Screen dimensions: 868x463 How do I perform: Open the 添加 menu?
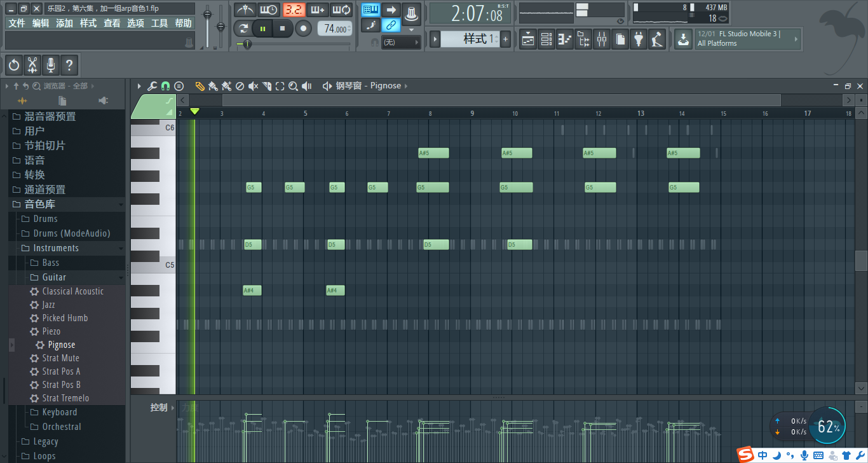(x=64, y=23)
